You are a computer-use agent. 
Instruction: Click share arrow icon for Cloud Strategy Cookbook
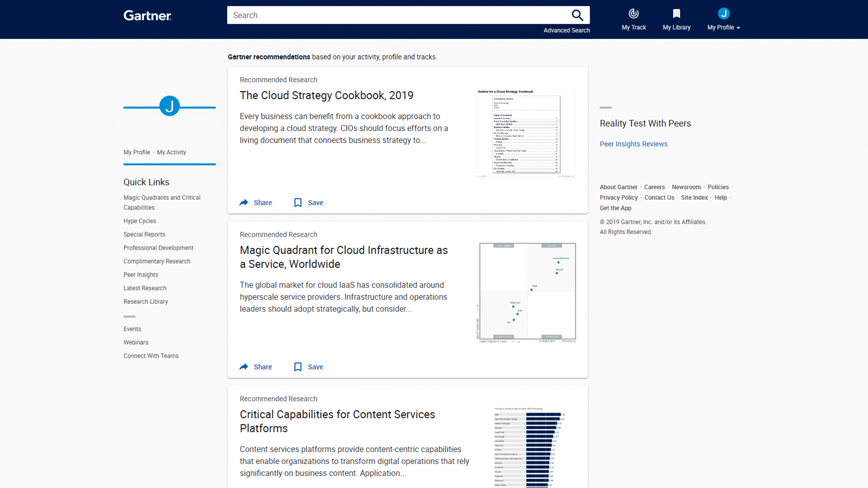[244, 202]
